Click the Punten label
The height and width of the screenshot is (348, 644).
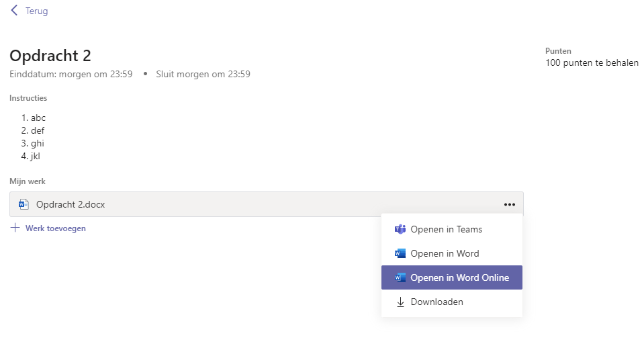558,51
